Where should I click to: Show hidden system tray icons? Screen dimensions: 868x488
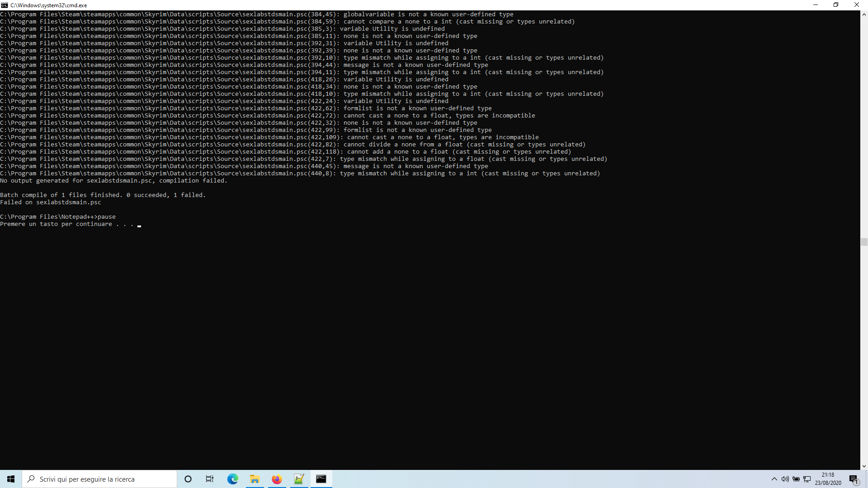[774, 479]
